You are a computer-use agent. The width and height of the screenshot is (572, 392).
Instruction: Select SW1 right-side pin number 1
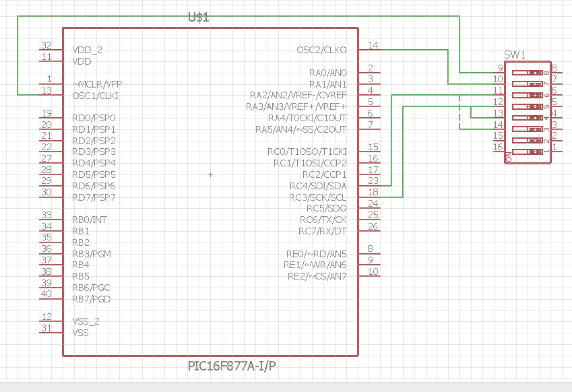[554, 147]
